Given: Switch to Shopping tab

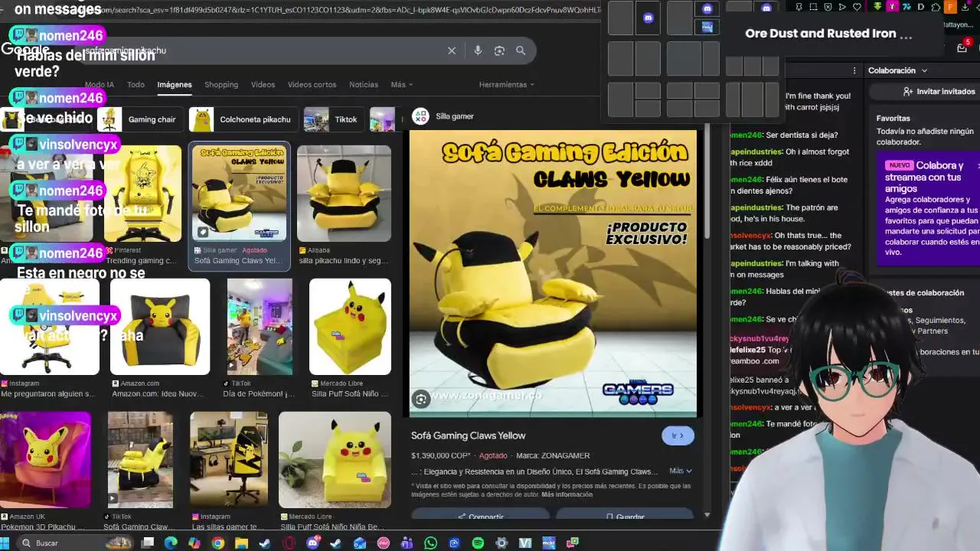Looking at the screenshot, I should [x=221, y=85].
